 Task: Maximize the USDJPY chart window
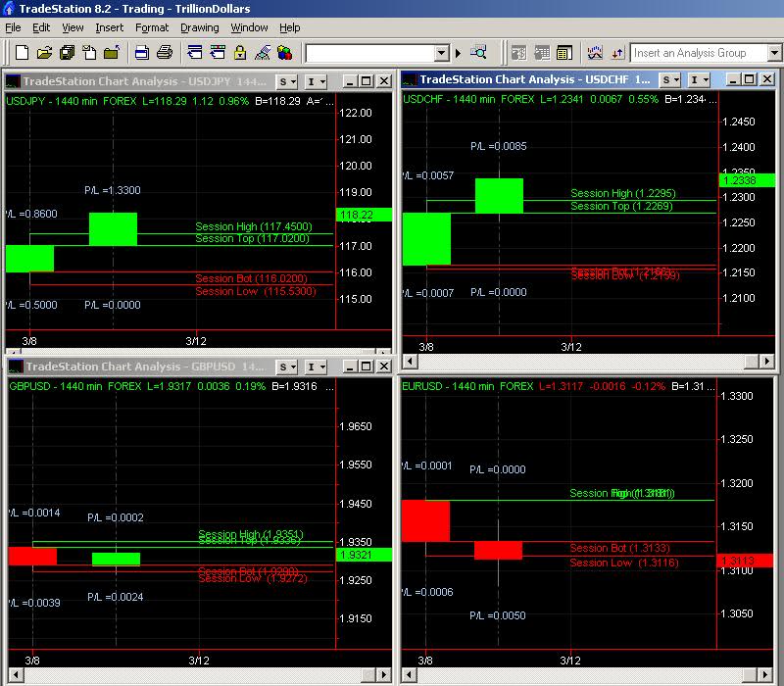tap(366, 81)
